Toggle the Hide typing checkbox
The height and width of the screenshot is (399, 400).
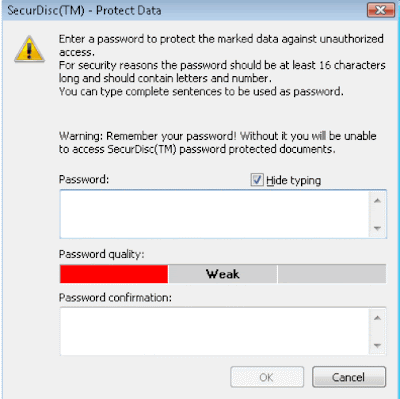click(x=257, y=180)
